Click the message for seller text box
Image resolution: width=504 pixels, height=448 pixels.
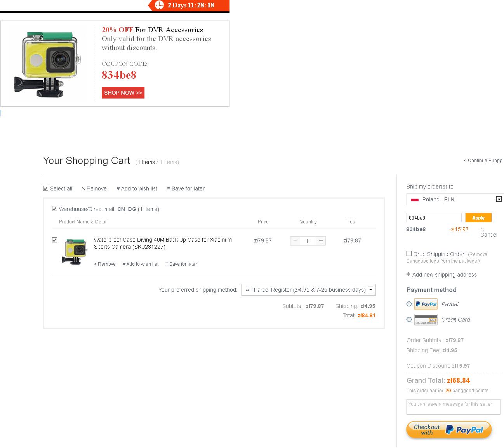454,407
